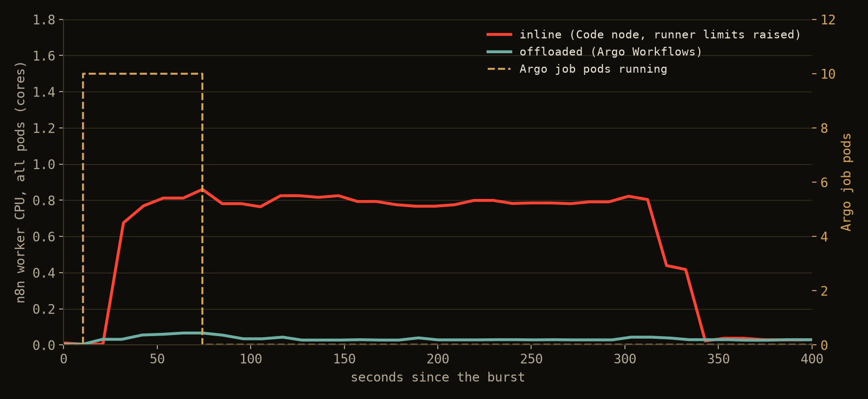Screen dimensions: 868x399
Task: Click the dashed orange legend line sample
Action: (499, 69)
